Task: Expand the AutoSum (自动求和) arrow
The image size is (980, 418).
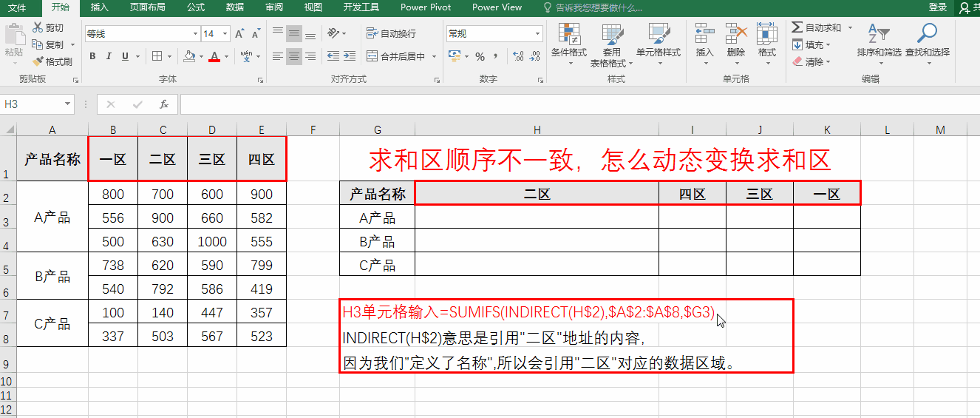Action: pos(850,27)
